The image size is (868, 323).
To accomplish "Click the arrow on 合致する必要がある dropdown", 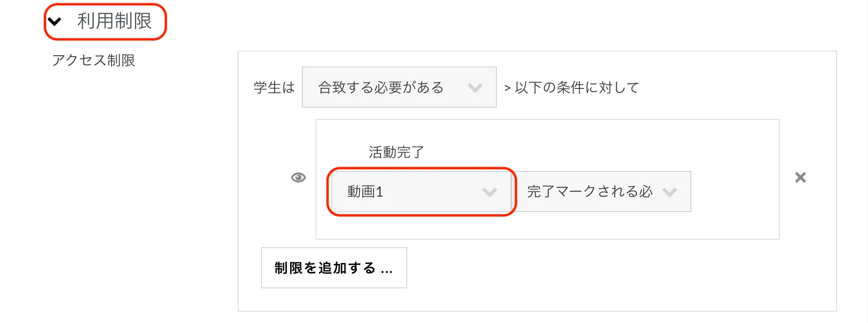I will [x=475, y=88].
